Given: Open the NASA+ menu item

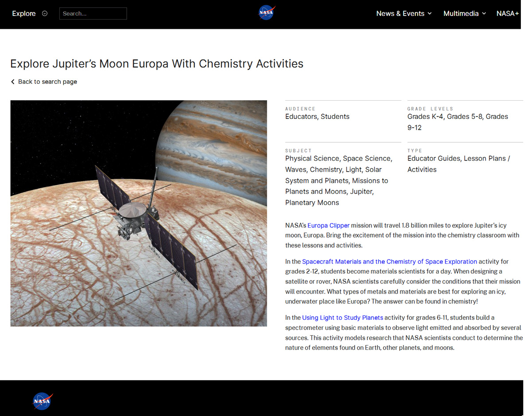Looking at the screenshot, I should coord(508,13).
